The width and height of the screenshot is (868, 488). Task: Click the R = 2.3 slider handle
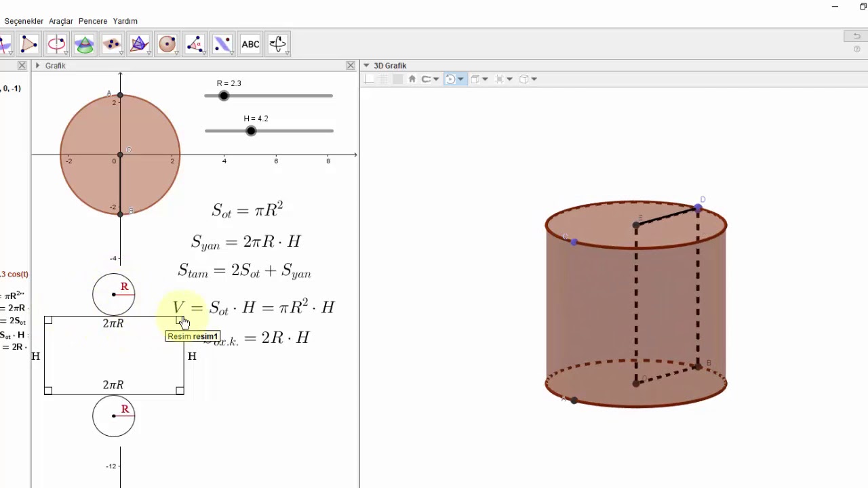coord(224,96)
